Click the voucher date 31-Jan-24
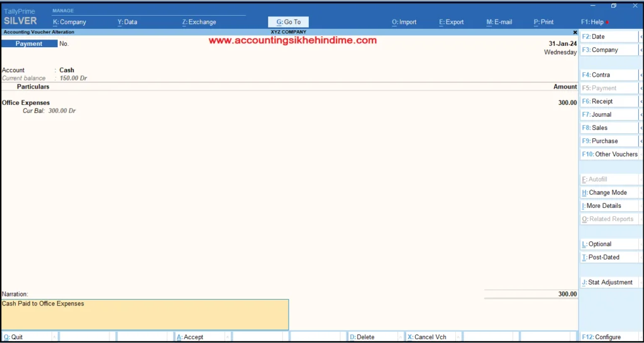 [563, 44]
